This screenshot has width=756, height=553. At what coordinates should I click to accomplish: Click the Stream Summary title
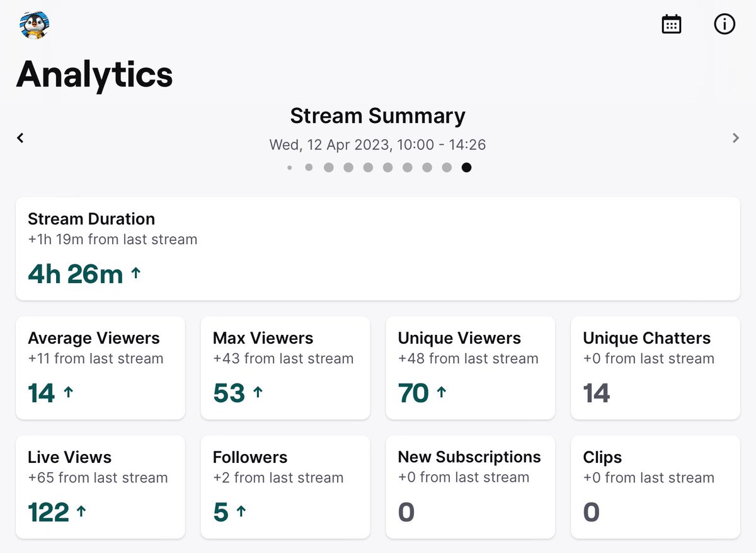(x=378, y=116)
